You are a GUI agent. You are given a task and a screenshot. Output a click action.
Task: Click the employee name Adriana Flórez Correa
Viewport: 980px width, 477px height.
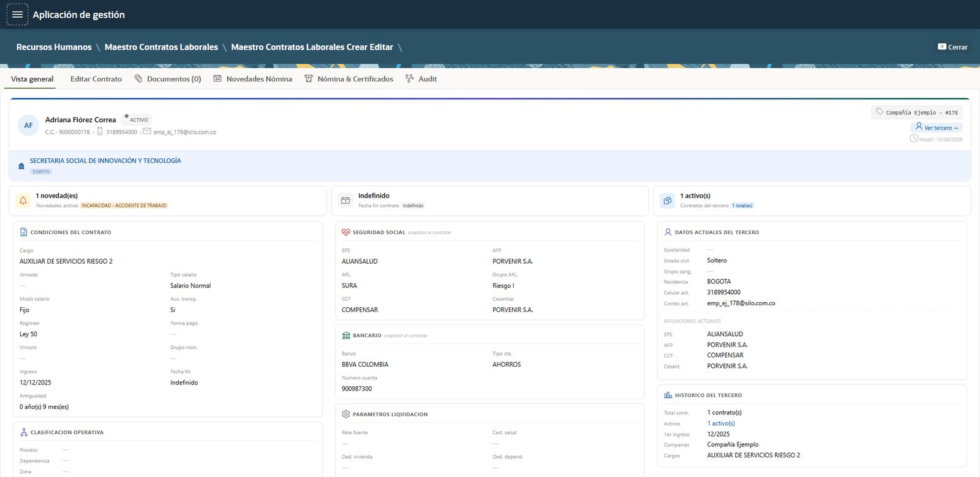(x=80, y=120)
